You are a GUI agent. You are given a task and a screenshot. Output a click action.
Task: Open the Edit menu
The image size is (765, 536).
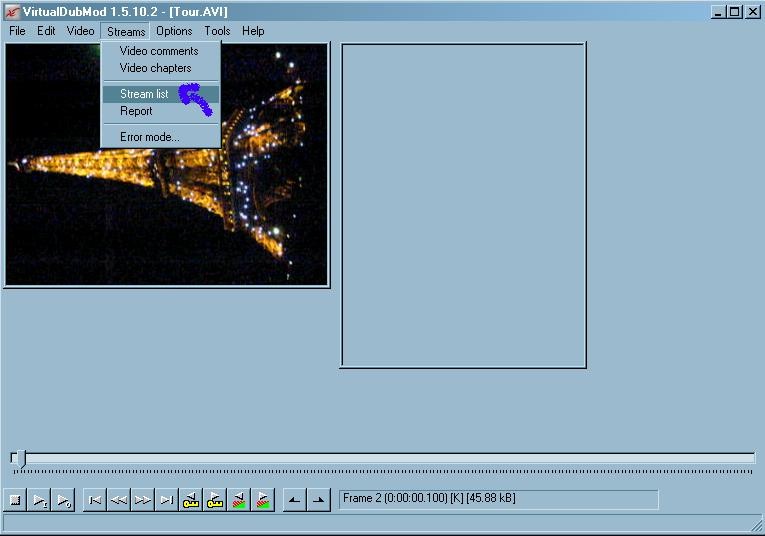(46, 31)
